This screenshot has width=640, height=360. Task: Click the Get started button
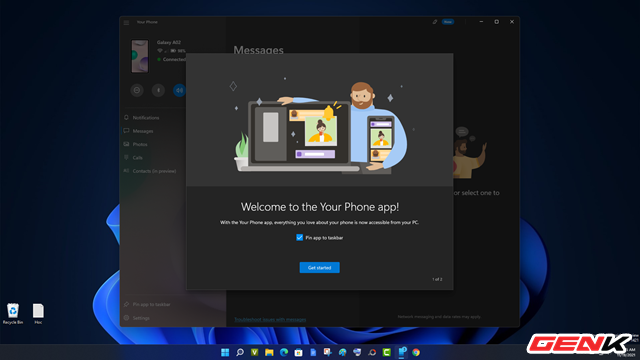[319, 267]
